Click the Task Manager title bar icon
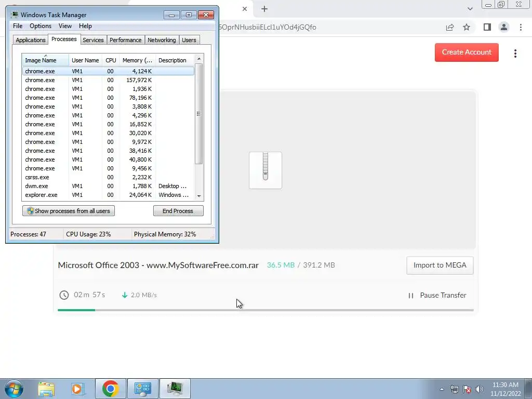The width and height of the screenshot is (532, 399). pyautogui.click(x=14, y=15)
